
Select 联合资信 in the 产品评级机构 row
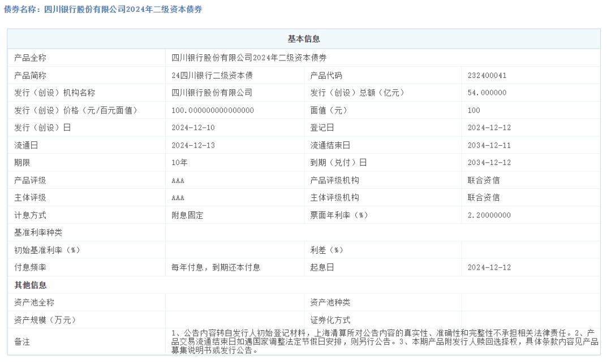484,181
